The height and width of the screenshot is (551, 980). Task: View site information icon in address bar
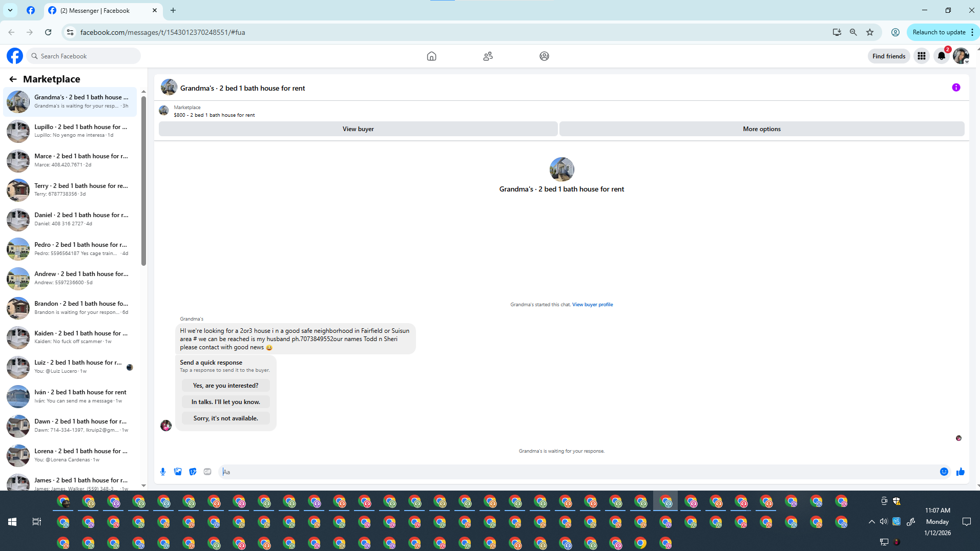click(70, 32)
